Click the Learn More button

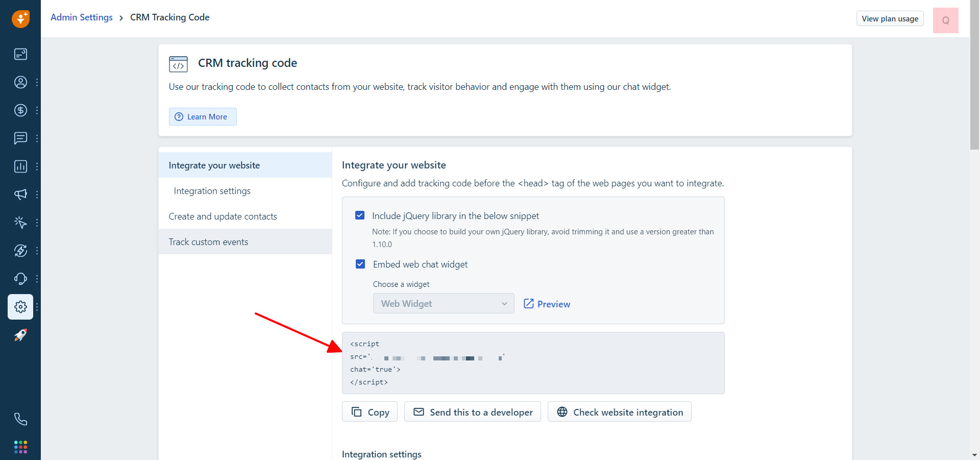[x=203, y=116]
